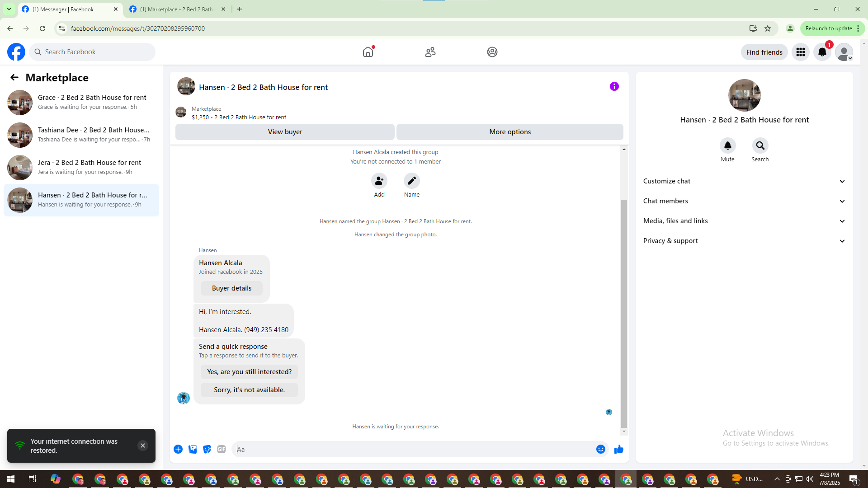Screen dimensions: 868x488
Task: Open the emoji picker in the message box
Action: point(600,449)
